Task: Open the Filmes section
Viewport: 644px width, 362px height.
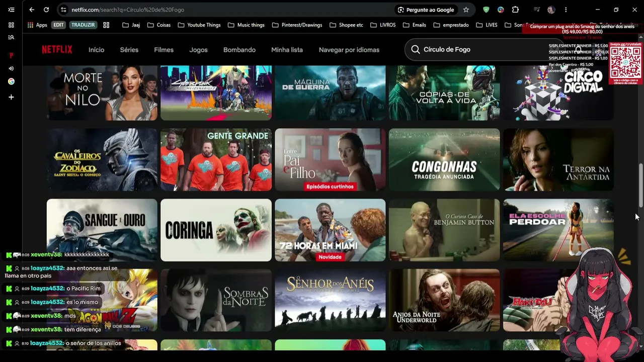Action: [x=164, y=50]
